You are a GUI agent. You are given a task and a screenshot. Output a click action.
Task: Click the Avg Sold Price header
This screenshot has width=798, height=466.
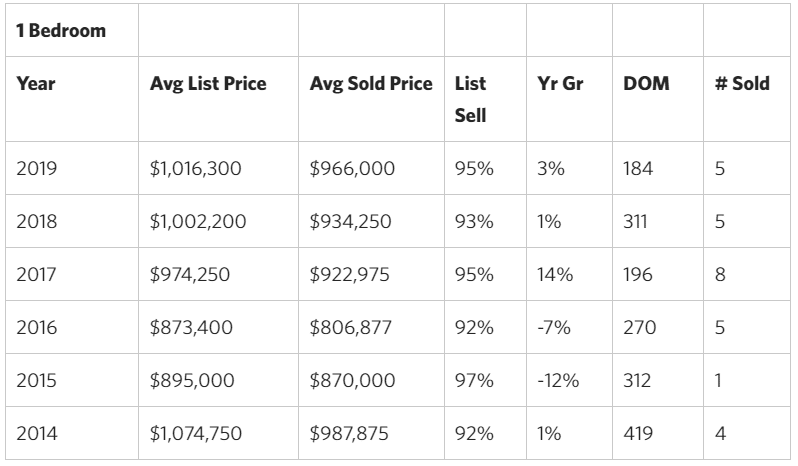(369, 84)
